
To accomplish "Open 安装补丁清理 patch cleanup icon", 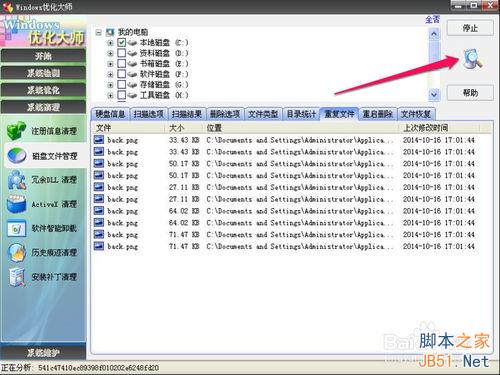I will point(17,277).
